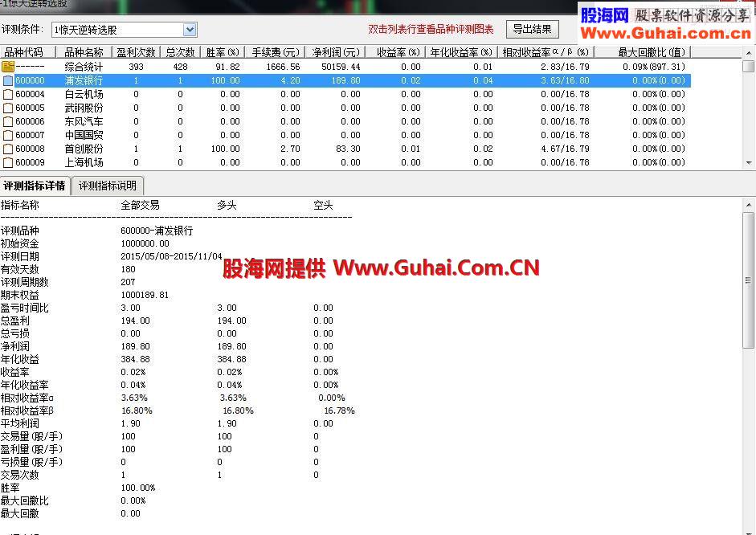Select the 中国国贸 row
This screenshot has width=756, height=535.
pyautogui.click(x=345, y=135)
